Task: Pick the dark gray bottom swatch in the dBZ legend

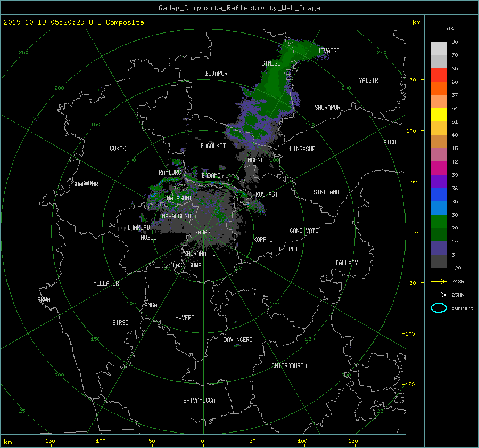Action: (439, 262)
